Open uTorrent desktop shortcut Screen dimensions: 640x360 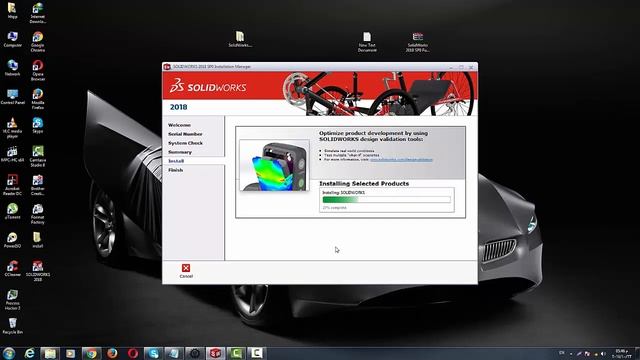(12, 211)
